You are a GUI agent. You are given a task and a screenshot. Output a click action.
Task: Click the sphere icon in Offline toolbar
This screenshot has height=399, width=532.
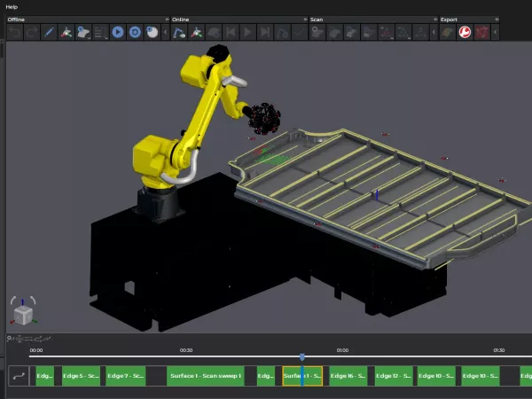[x=152, y=33]
